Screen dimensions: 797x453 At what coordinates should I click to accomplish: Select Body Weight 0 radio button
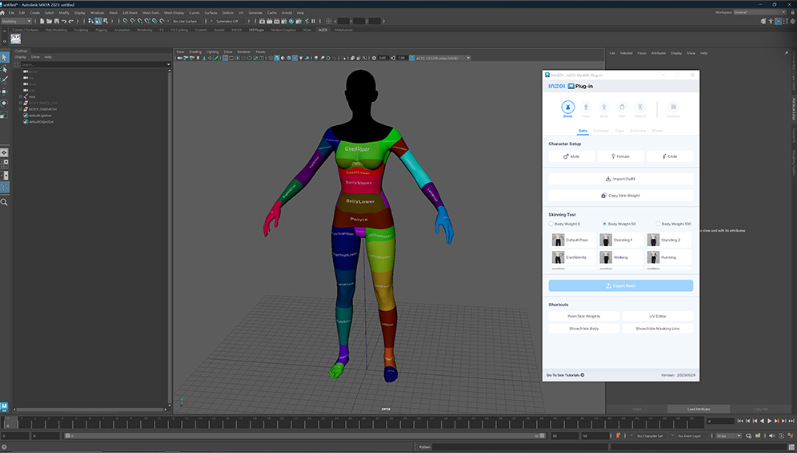click(x=552, y=224)
